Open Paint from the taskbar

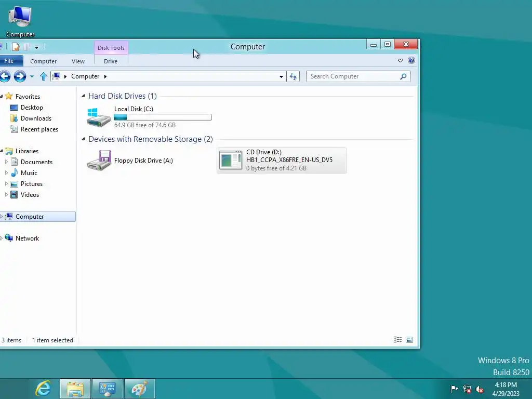(x=140, y=389)
